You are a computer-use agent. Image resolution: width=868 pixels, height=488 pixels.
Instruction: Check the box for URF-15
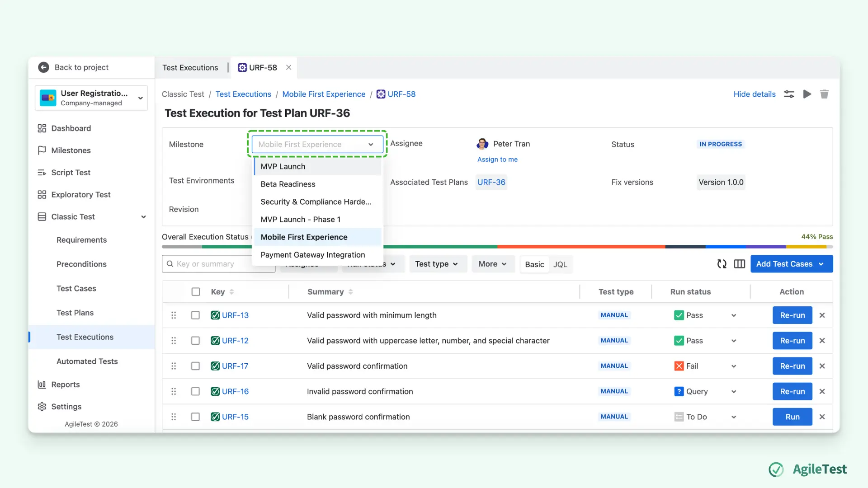(x=195, y=417)
